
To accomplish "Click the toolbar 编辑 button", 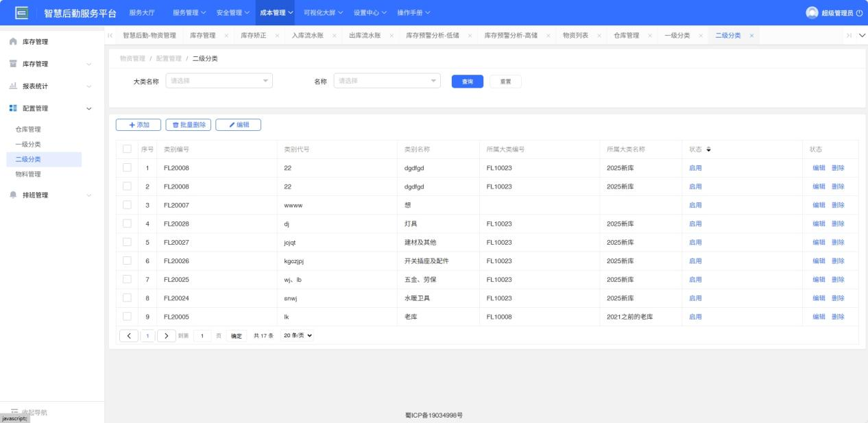I will click(239, 125).
